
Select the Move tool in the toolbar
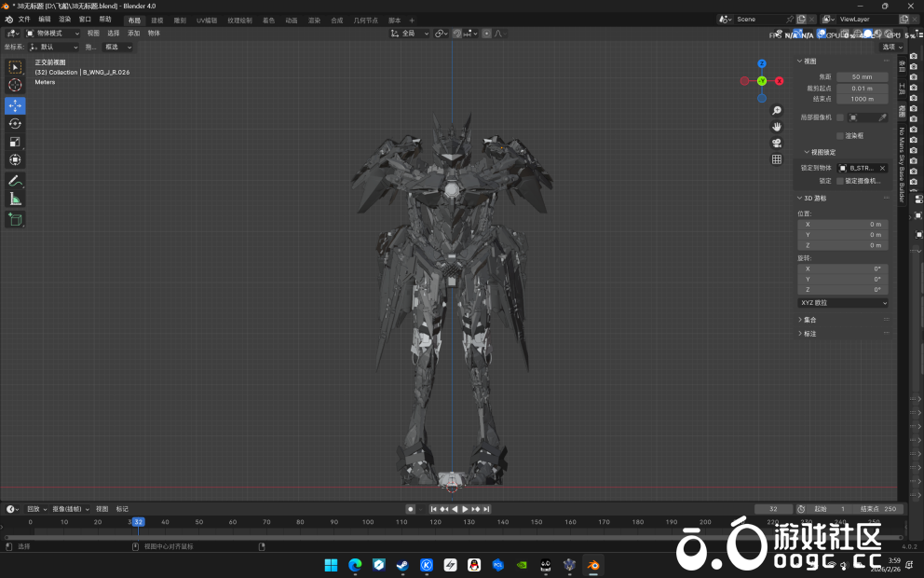click(x=15, y=105)
